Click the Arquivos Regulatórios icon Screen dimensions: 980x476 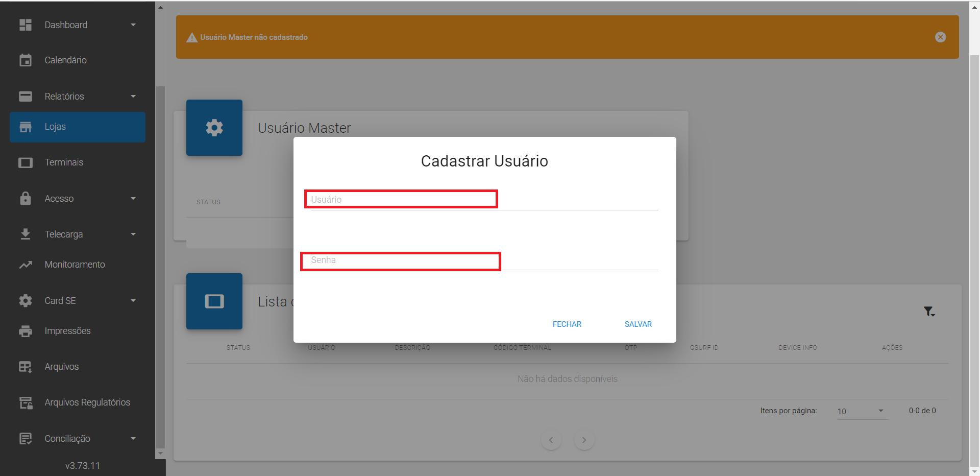(x=26, y=402)
